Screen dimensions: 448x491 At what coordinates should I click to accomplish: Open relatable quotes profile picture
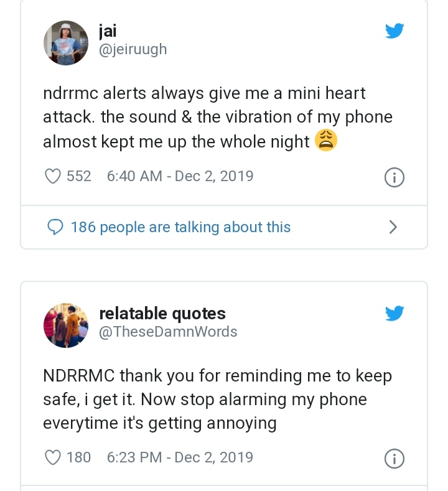66,325
